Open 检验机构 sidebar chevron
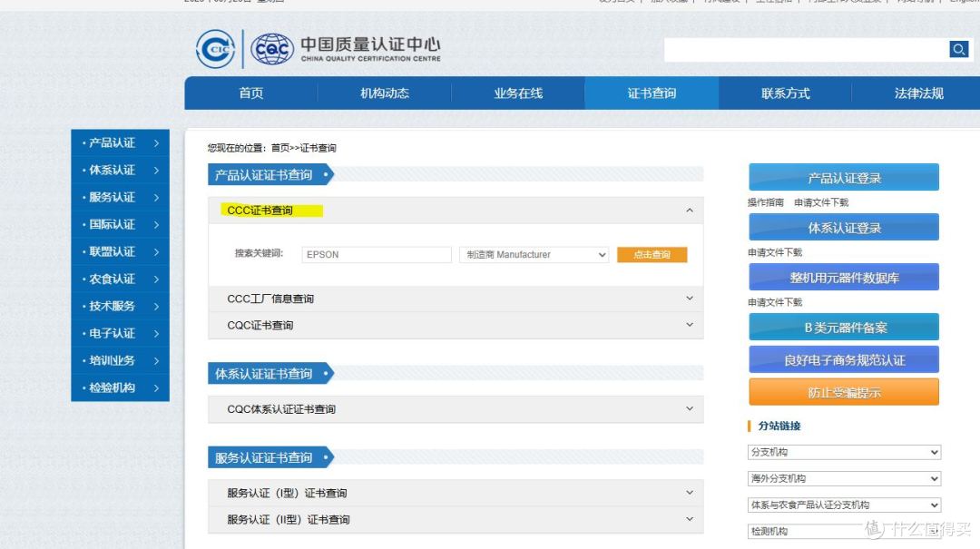This screenshot has width=980, height=549. pos(156,387)
